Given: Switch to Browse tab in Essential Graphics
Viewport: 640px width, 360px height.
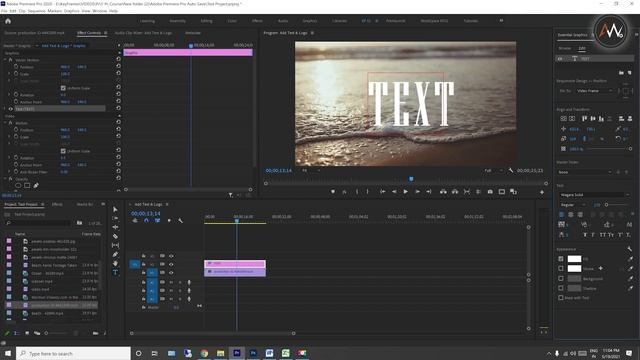Looking at the screenshot, I should click(565, 48).
